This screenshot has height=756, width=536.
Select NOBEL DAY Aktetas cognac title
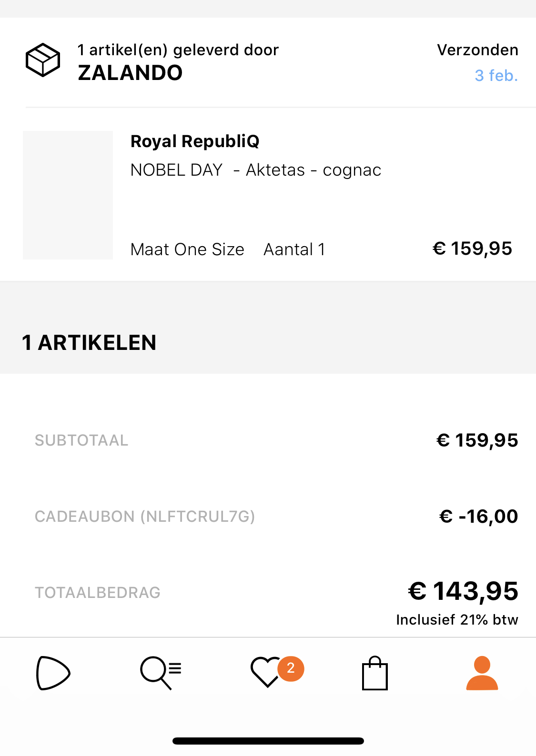click(x=256, y=170)
